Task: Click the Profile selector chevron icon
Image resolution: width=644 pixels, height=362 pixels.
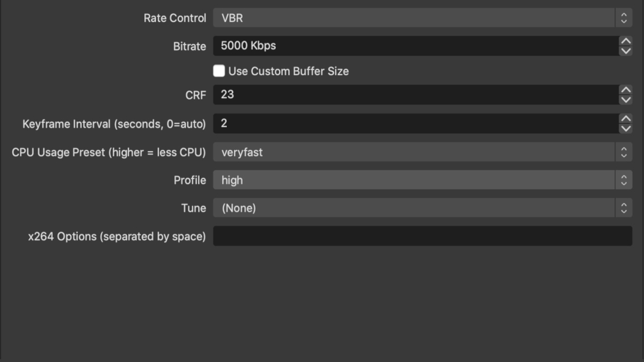Action: point(625,180)
